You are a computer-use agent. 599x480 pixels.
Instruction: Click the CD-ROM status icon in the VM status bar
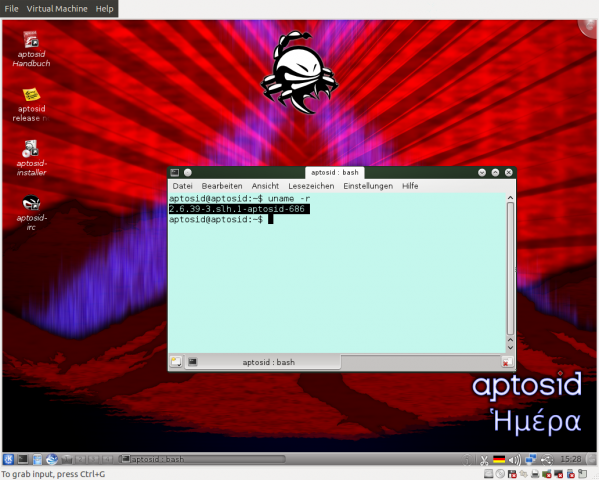point(500,474)
